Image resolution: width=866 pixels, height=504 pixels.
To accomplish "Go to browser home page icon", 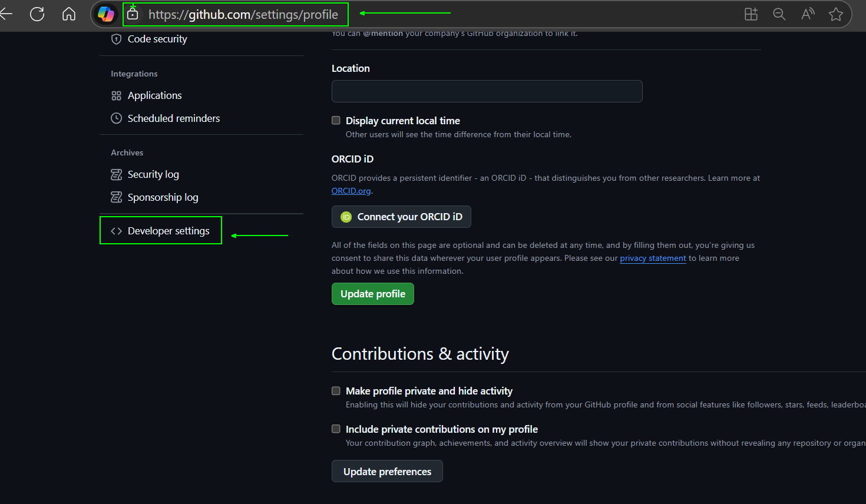I will click(69, 14).
